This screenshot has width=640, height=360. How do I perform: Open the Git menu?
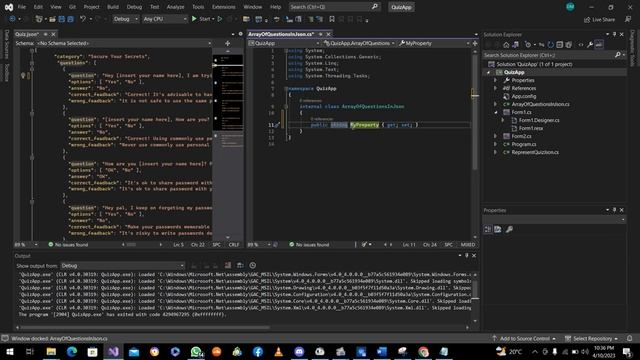point(72,7)
